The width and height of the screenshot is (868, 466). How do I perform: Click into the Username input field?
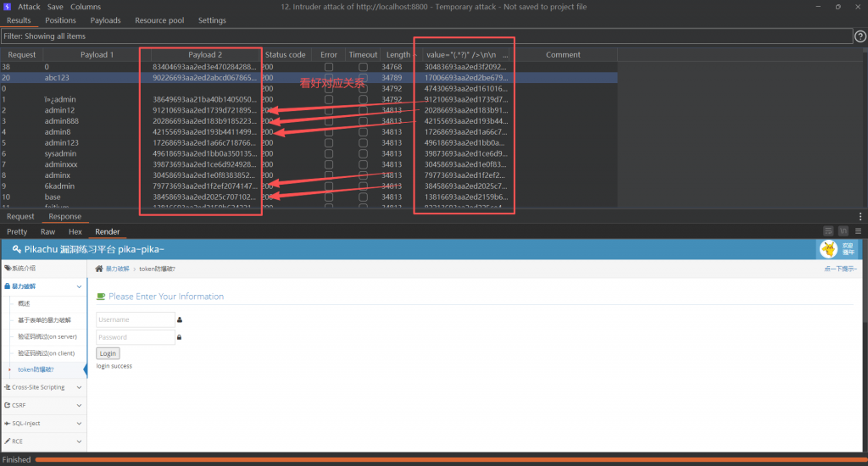click(x=136, y=319)
